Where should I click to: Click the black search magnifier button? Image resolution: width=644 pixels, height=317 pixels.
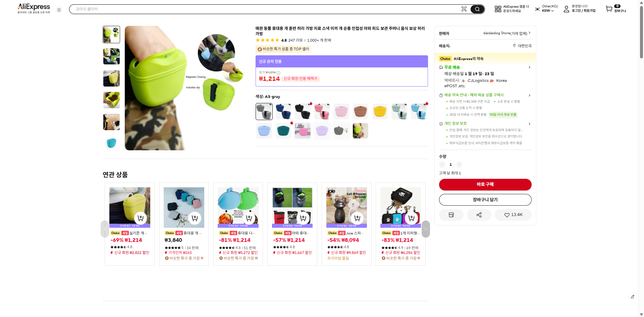[x=477, y=9]
